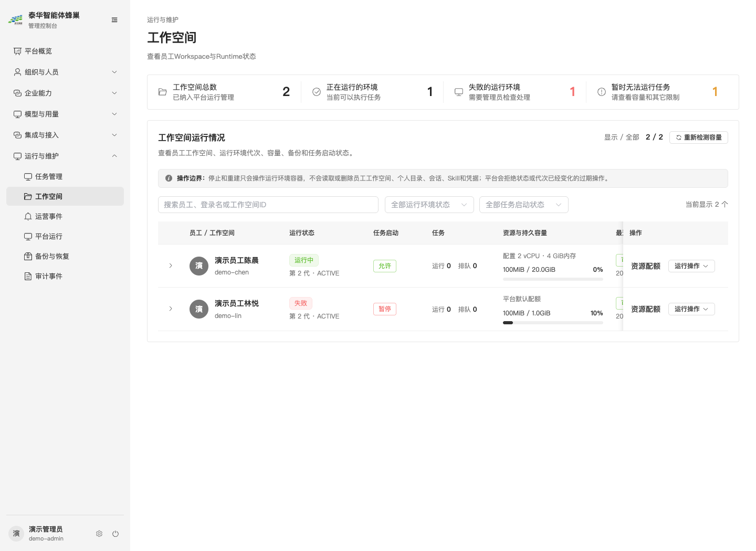Open 运行操作 dropdown for 演示员工林悦
The height and width of the screenshot is (551, 756).
tap(691, 309)
